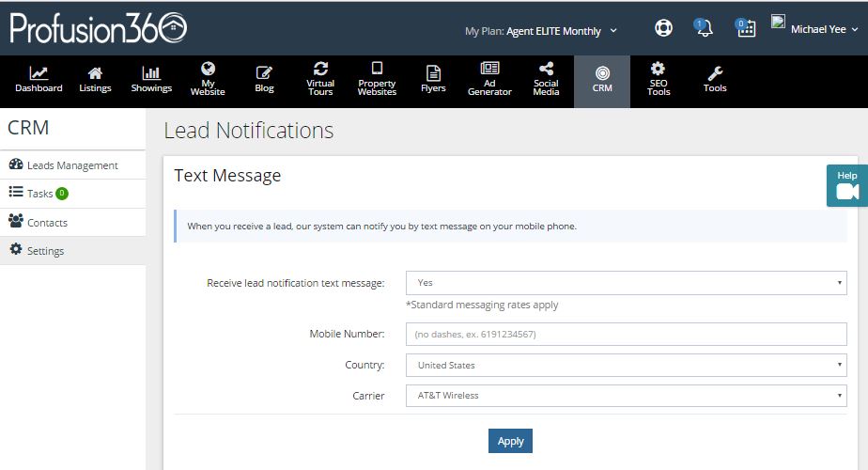Click the Mobile Number input field
Screen dimensions: 868x470
pos(626,335)
